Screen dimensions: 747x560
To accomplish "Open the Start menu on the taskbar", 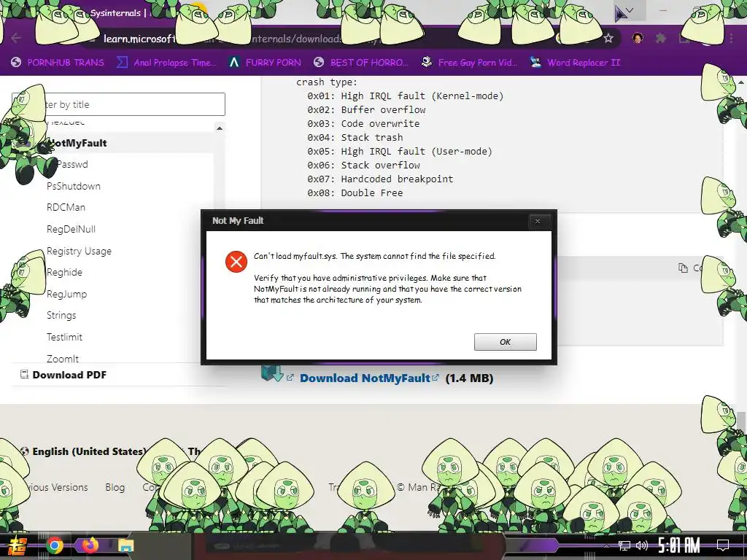I will pyautogui.click(x=16, y=546).
